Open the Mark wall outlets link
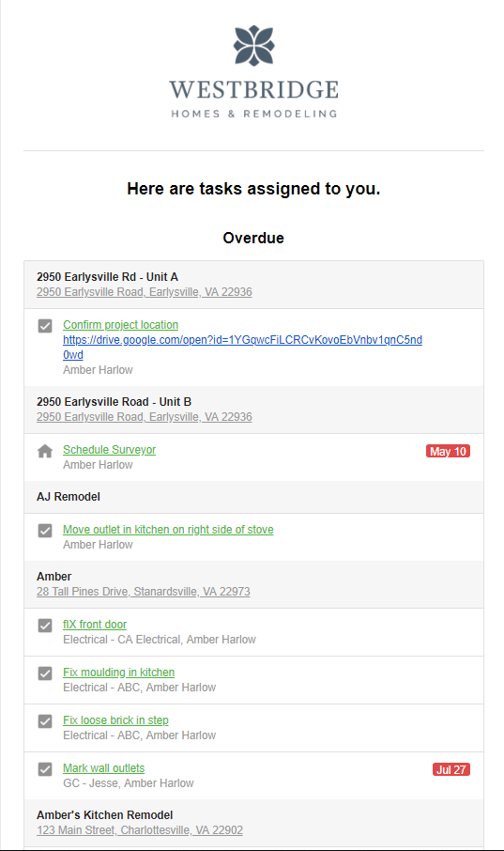 103,768
